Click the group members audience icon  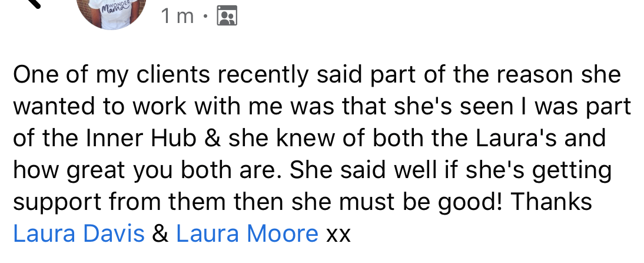(227, 16)
